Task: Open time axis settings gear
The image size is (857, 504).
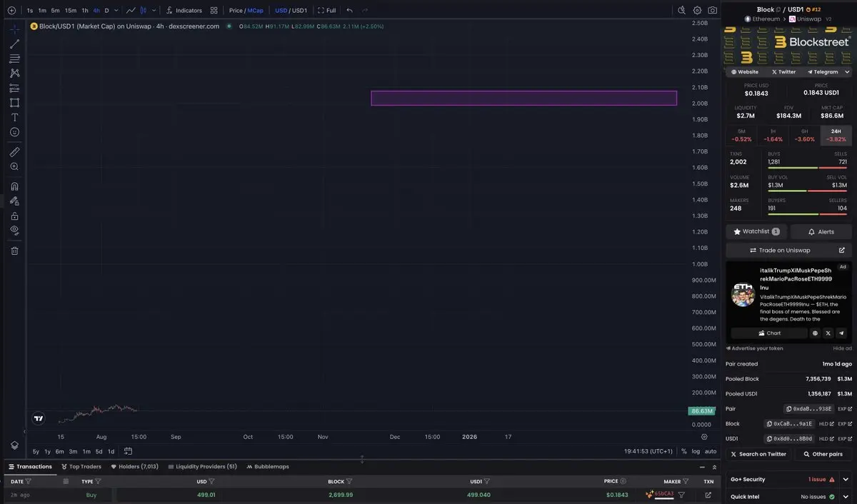Action: tap(704, 437)
